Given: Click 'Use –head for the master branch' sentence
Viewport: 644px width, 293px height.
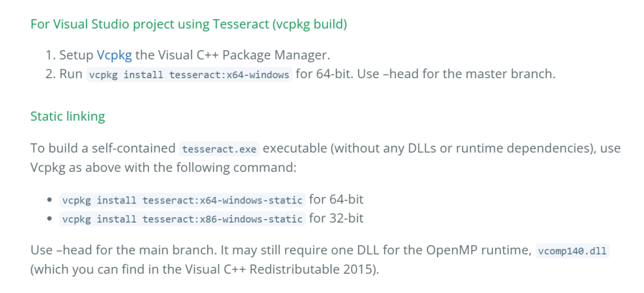Looking at the screenshot, I should (456, 75).
